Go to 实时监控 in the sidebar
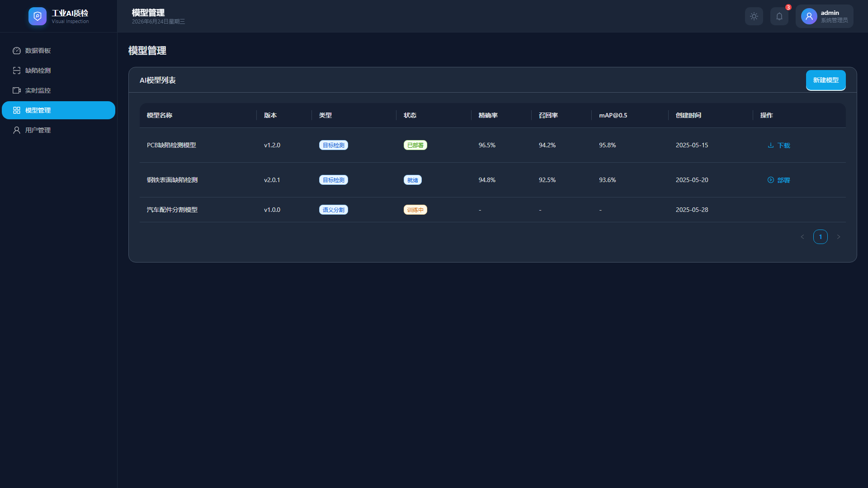This screenshot has height=488, width=868. pos(59,90)
